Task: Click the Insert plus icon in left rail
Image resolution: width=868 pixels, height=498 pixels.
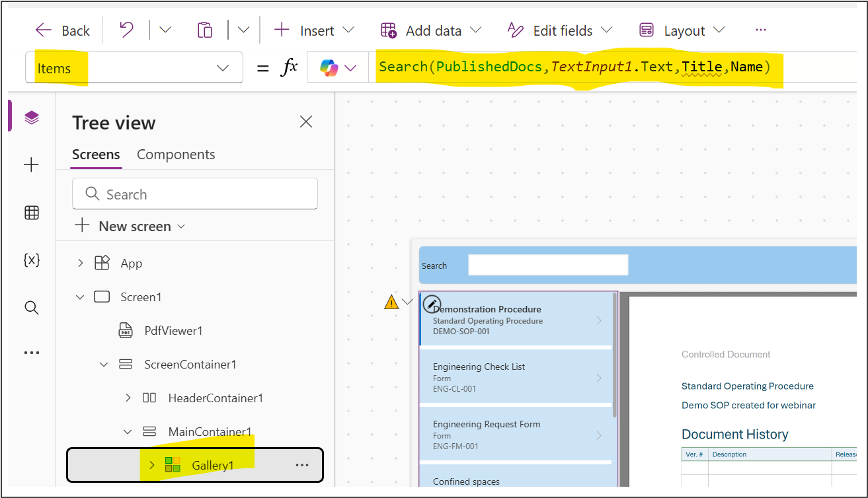Action: click(32, 165)
